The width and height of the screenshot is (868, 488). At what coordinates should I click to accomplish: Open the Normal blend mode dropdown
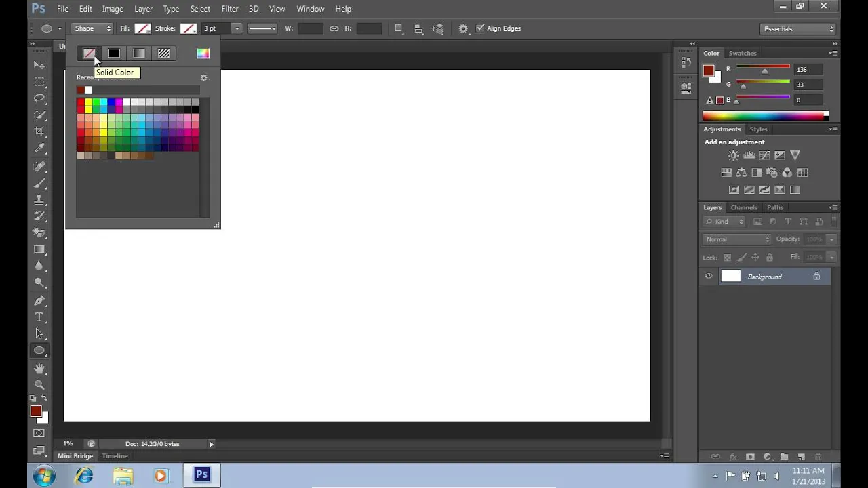737,239
